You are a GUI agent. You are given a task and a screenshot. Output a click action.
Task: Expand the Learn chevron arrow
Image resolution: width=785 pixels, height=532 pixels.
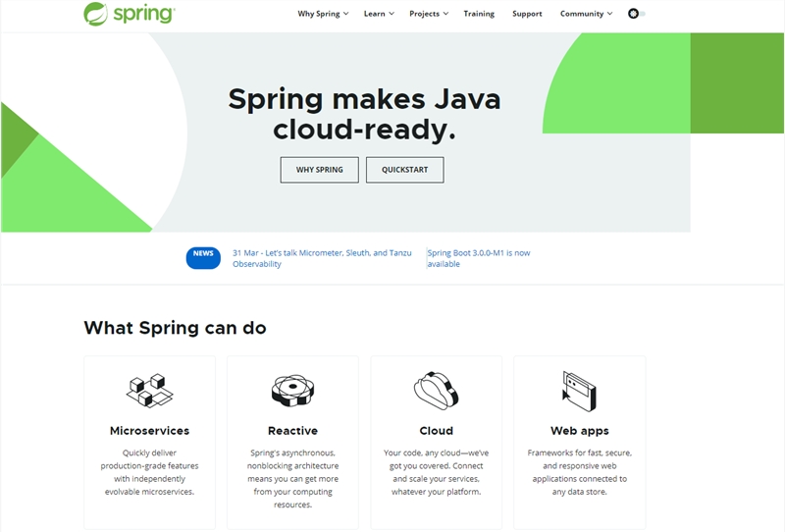point(392,14)
